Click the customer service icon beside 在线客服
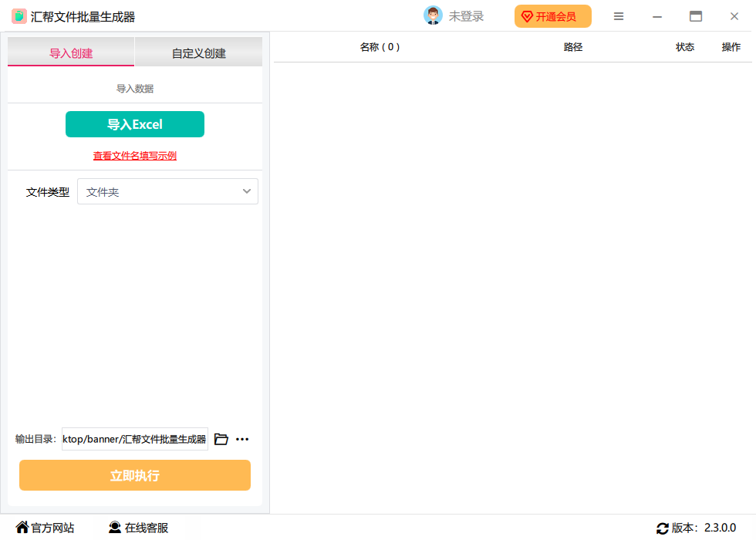This screenshot has width=756, height=540. (113, 528)
